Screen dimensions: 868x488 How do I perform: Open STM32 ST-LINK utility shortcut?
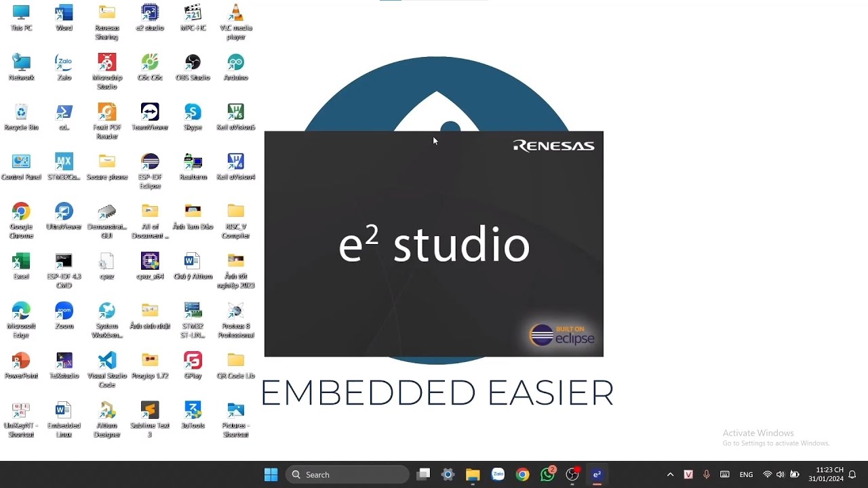[x=193, y=319]
